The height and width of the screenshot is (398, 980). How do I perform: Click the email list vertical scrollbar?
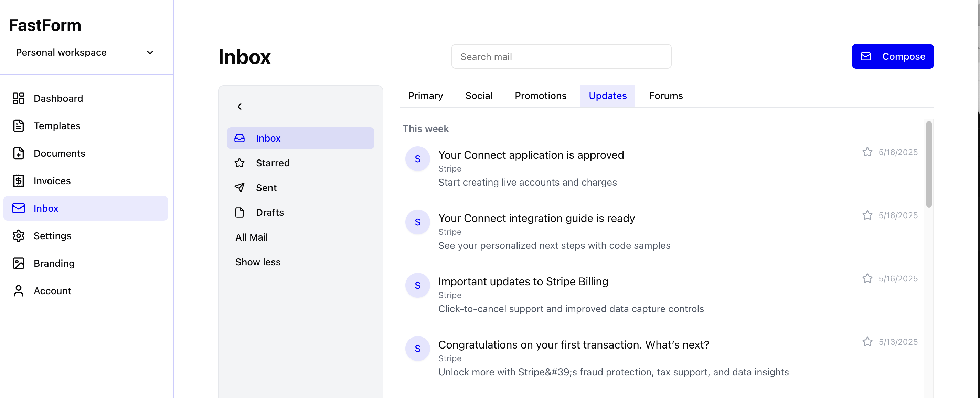pyautogui.click(x=929, y=164)
